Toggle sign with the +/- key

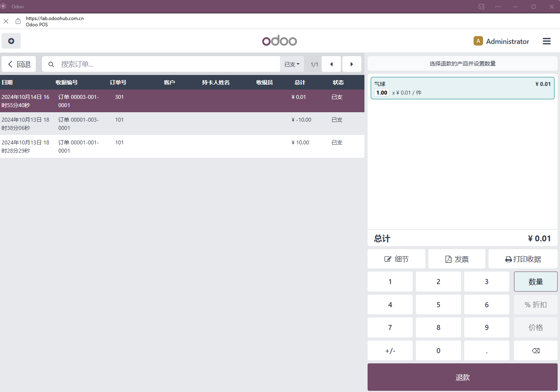[390, 350]
